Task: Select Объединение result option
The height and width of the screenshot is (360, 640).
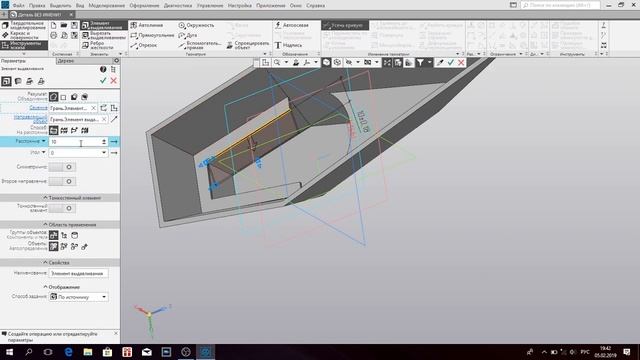Action: tap(53, 97)
